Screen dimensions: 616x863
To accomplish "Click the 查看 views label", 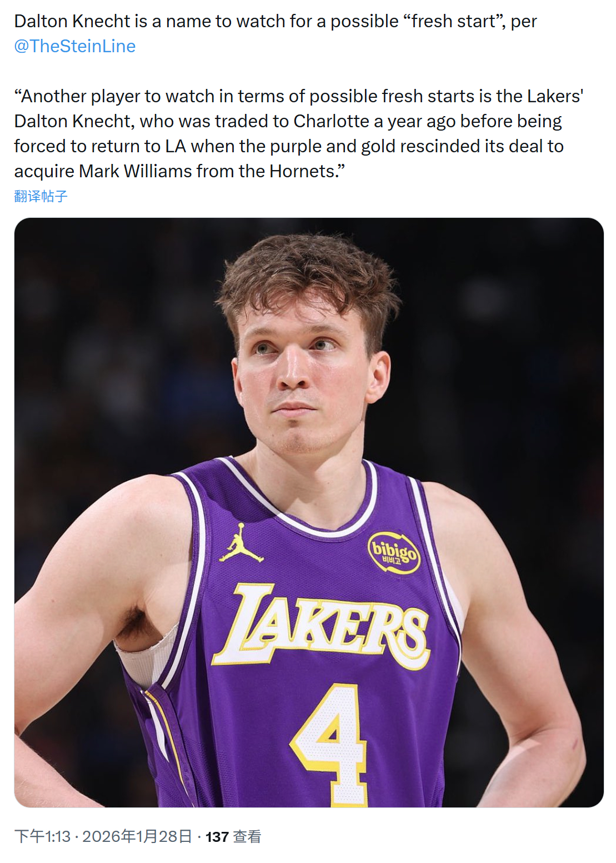I will pos(247,837).
